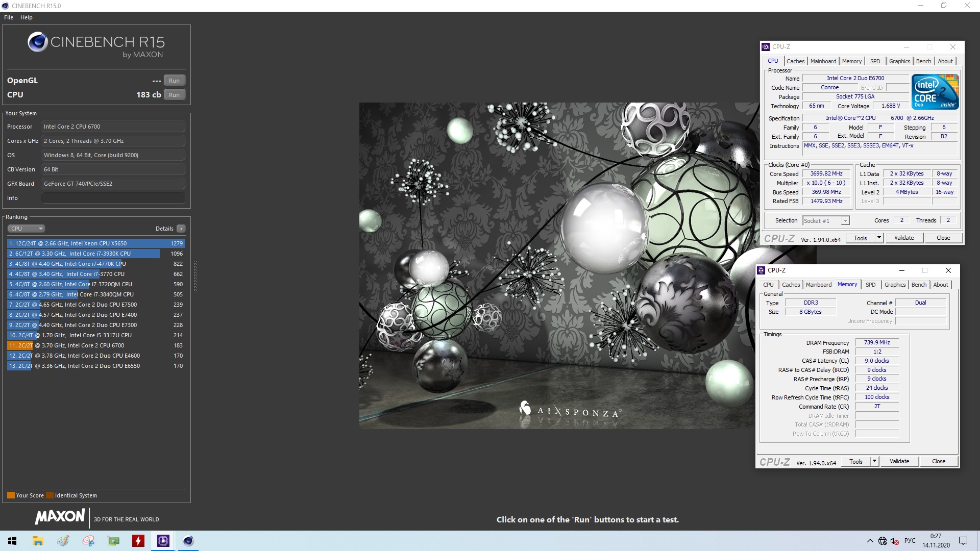Click Cinebench R15 logo sphere
Viewport: 980px width, 551px height.
[38, 42]
